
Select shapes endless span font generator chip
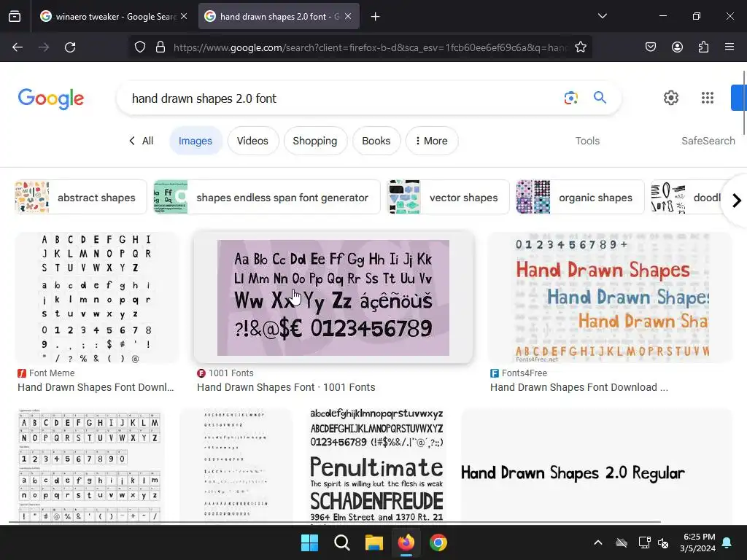click(x=267, y=197)
